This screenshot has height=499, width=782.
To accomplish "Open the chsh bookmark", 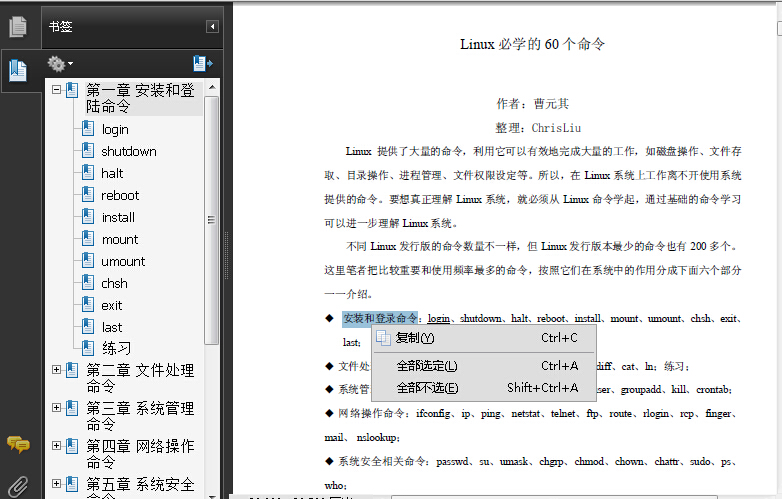I will click(114, 283).
